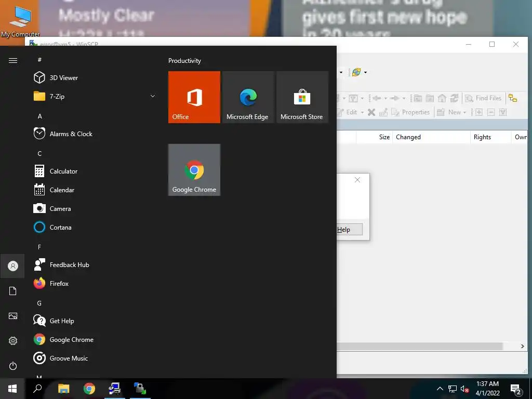Image resolution: width=532 pixels, height=399 pixels.
Task: Open the Synchronize icon dropdown arrow in WinSCP
Action: 365,72
